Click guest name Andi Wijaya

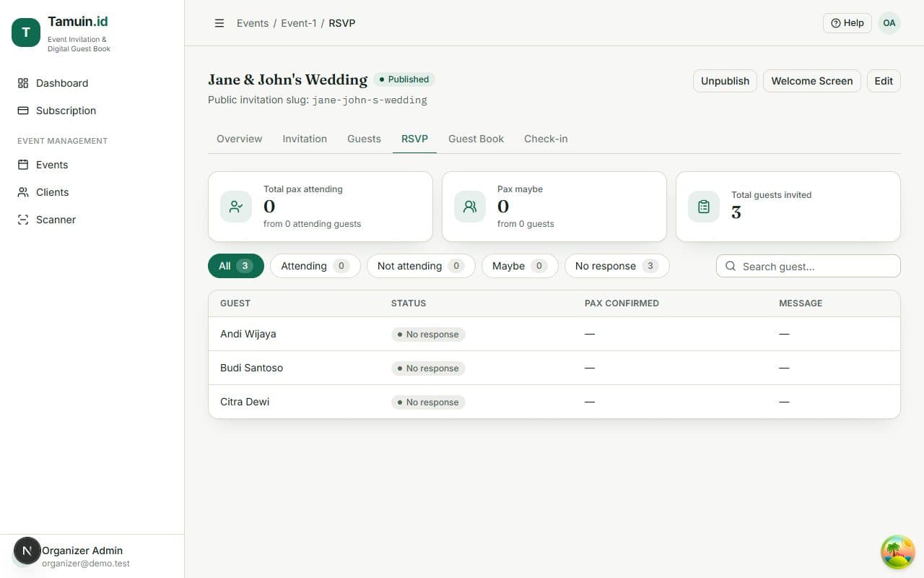pos(248,334)
